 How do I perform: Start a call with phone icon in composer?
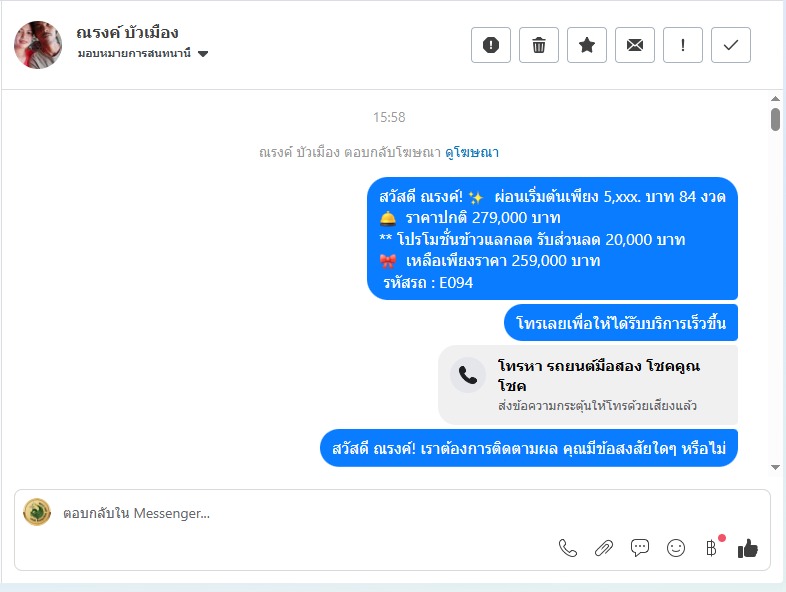tap(567, 548)
